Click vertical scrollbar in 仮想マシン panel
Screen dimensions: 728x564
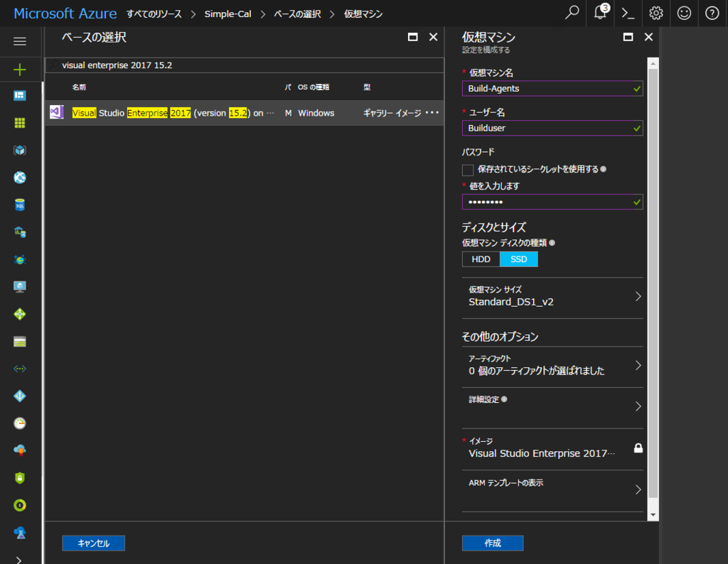653,283
